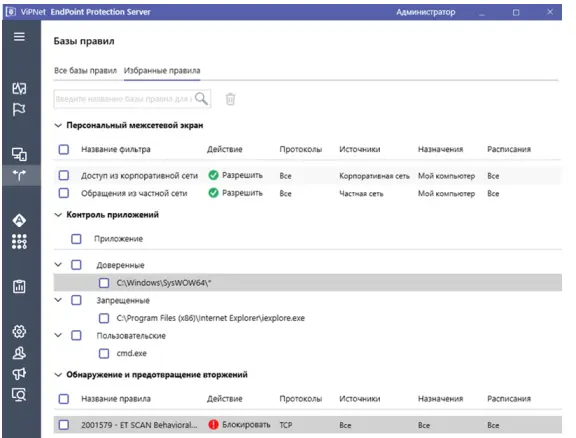This screenshot has width=576, height=438.
Task: Open the reports clipboard icon in sidebar
Action: point(19,286)
